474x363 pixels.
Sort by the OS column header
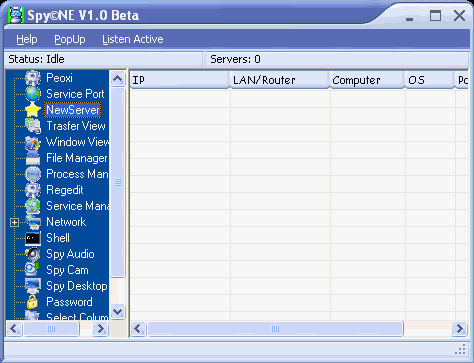pos(430,80)
